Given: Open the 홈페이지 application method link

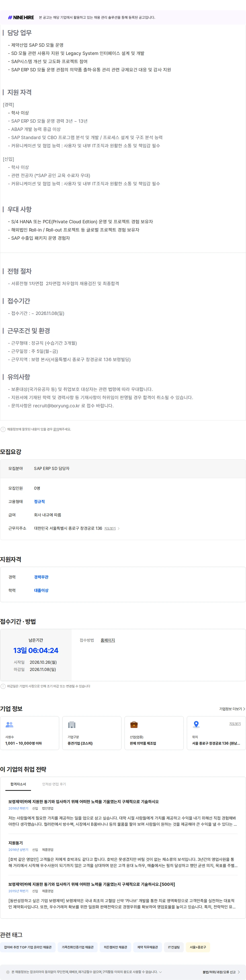Looking at the screenshot, I should [107, 640].
